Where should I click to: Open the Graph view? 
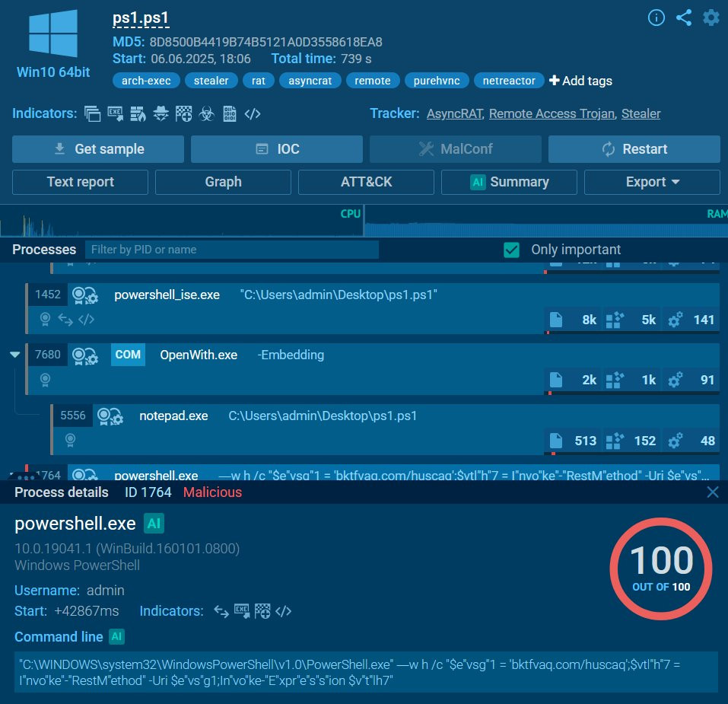[x=224, y=182]
